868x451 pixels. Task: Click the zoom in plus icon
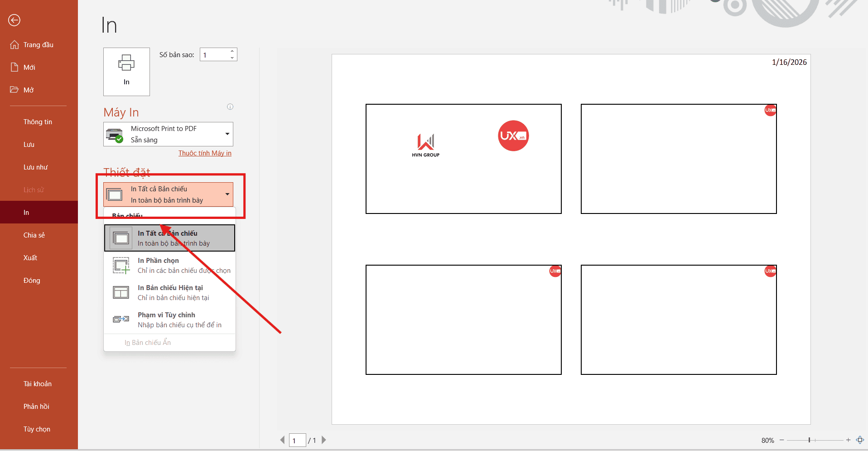[848, 440]
